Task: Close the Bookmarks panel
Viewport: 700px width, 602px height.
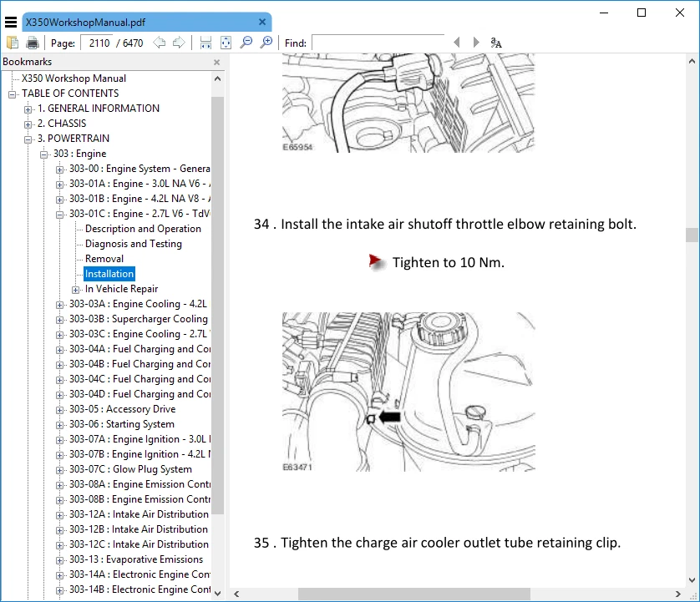Action: (216, 61)
